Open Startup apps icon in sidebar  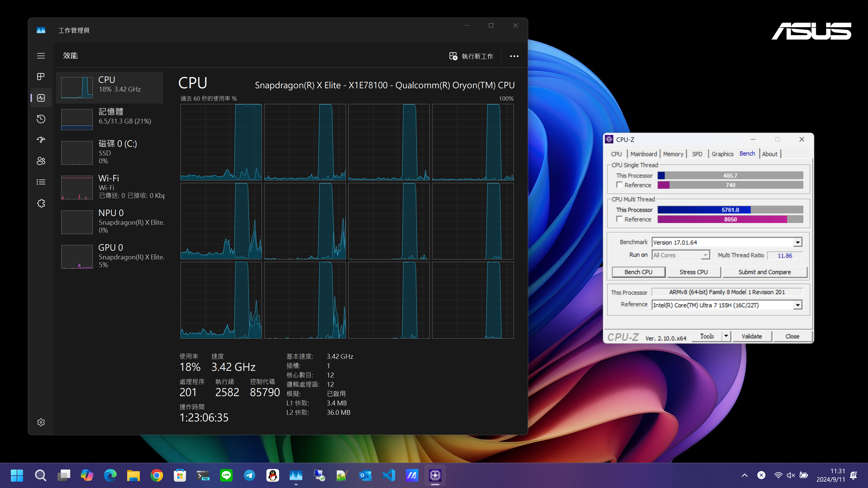coord(41,140)
